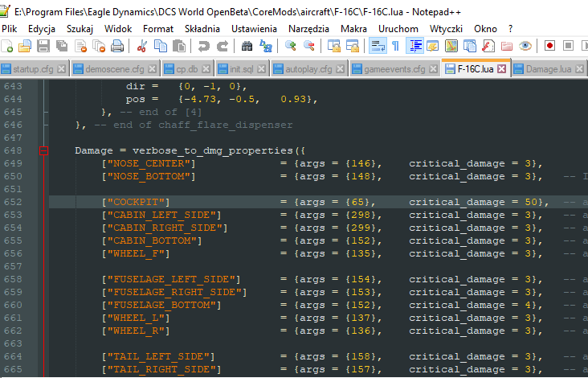Paste clipboard using the Paste toolbar icon
This screenshot has width=588, height=378.
179,46
